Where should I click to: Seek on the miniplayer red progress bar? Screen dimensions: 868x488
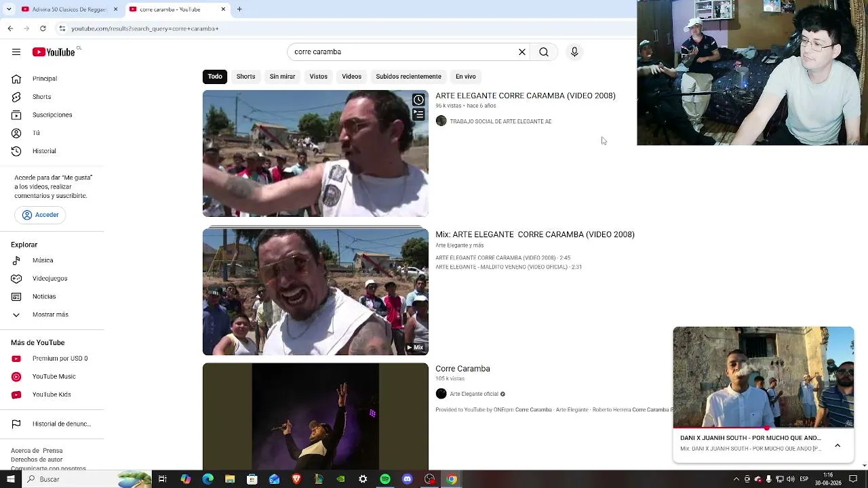tap(764, 428)
